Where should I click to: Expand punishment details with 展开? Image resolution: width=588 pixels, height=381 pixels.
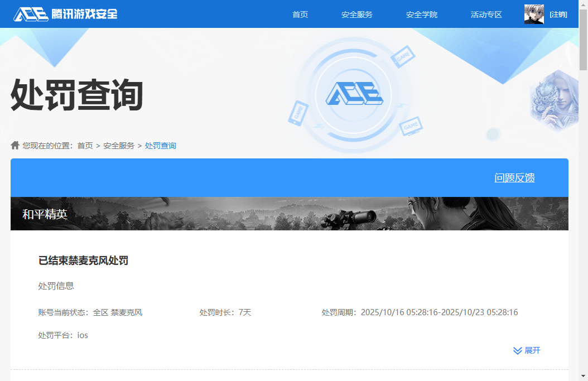527,350
